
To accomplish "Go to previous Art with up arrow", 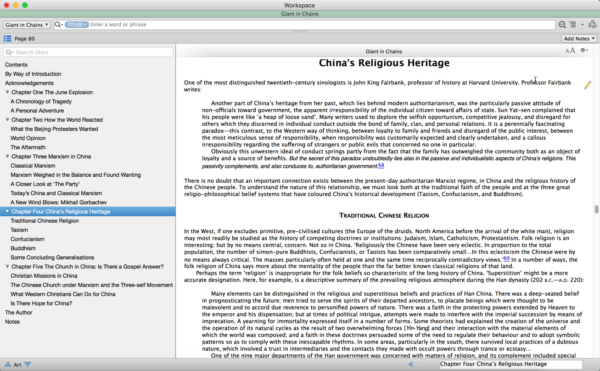I will [x=8, y=364].
